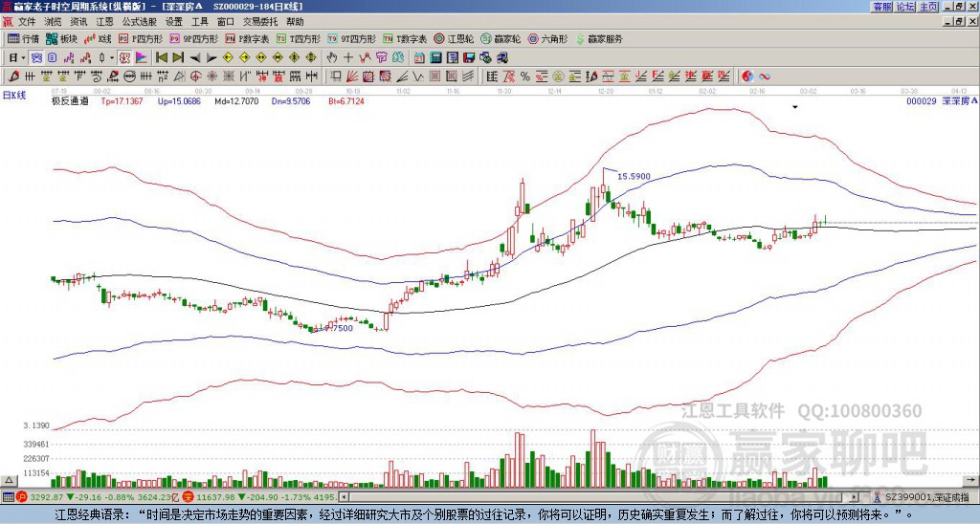Open the 设置 menu
Image resolution: width=980 pixels, height=524 pixels.
click(x=174, y=22)
